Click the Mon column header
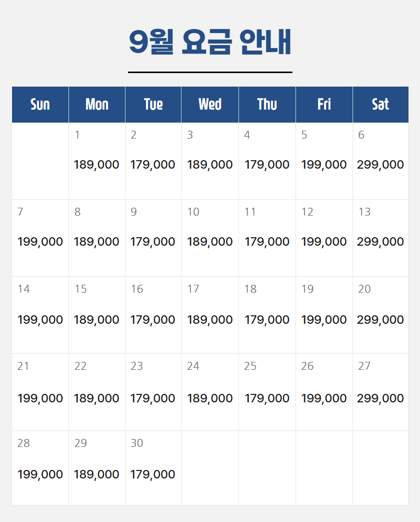The width and height of the screenshot is (420, 522). tap(97, 105)
